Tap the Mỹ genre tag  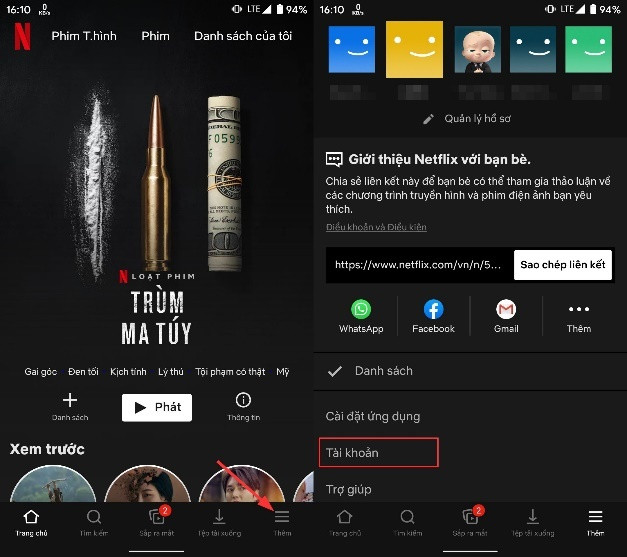coord(283,372)
